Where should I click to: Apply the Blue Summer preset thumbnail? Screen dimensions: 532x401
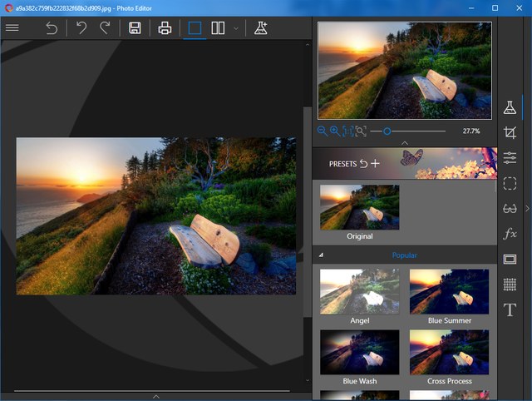coord(450,291)
